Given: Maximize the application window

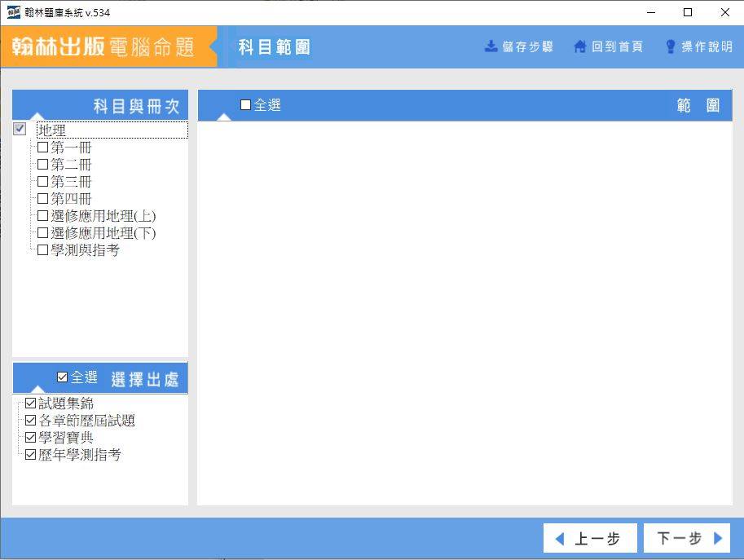Looking at the screenshot, I should point(688,12).
